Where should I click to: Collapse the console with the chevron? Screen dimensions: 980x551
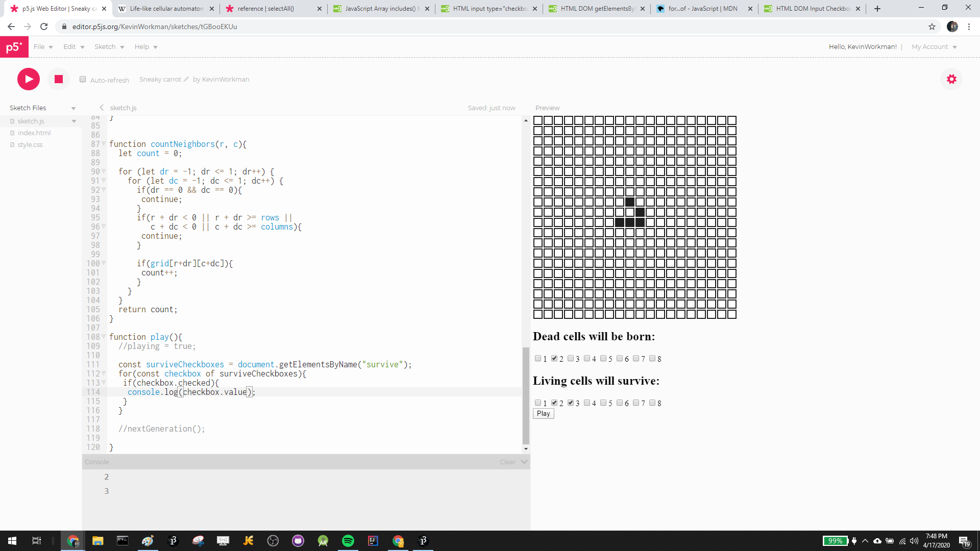(524, 462)
